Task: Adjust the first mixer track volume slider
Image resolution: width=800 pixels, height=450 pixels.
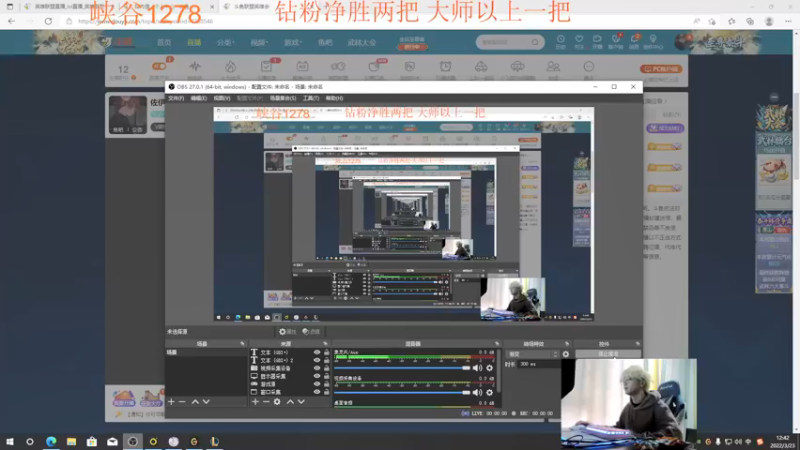Action: (402, 368)
